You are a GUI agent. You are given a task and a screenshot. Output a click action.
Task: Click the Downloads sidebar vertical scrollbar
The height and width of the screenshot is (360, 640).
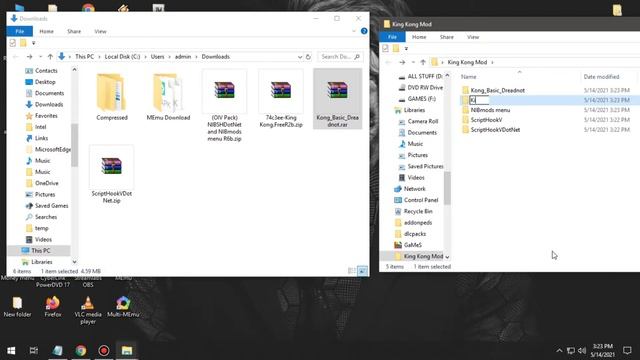point(74,145)
